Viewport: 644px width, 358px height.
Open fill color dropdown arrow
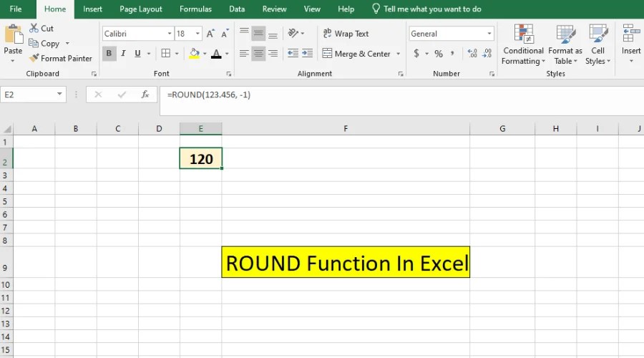click(205, 54)
